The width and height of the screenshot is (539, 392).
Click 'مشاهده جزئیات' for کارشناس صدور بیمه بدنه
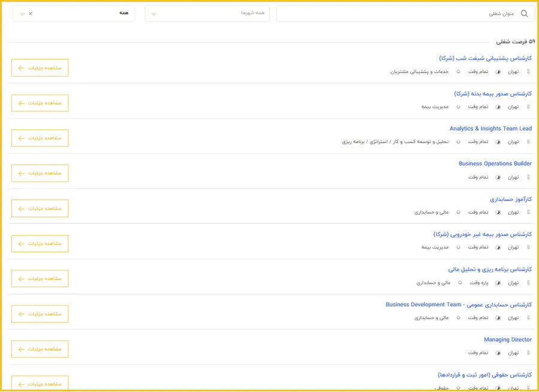(x=40, y=103)
